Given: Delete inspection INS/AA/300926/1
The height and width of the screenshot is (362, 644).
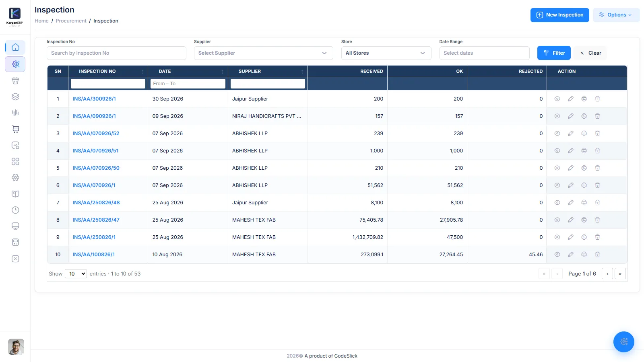Looking at the screenshot, I should point(597,99).
